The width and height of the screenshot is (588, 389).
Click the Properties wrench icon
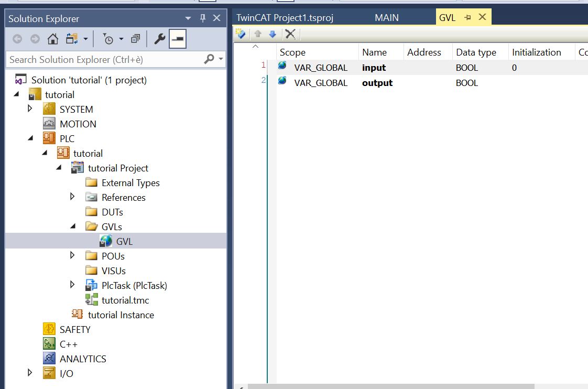click(x=159, y=39)
